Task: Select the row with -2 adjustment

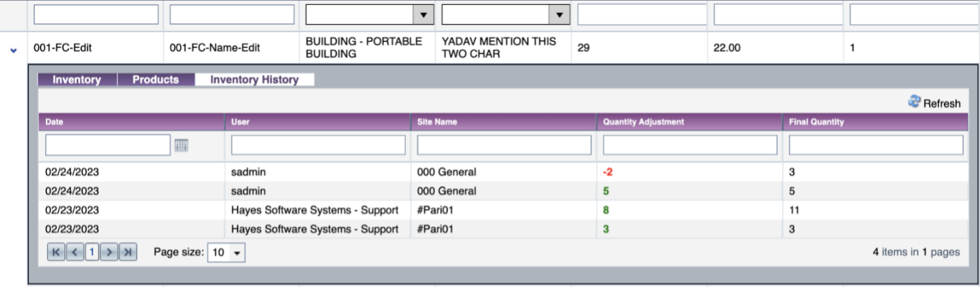Action: tap(504, 172)
